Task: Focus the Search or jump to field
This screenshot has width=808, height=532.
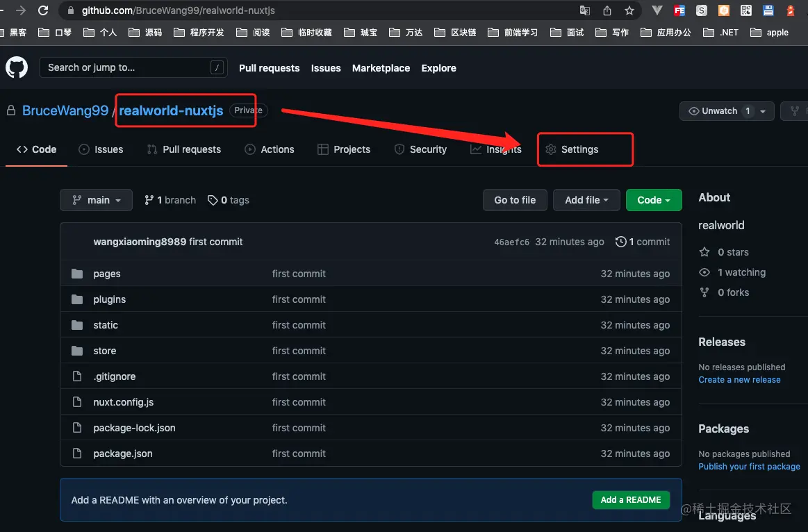Action: click(133, 67)
